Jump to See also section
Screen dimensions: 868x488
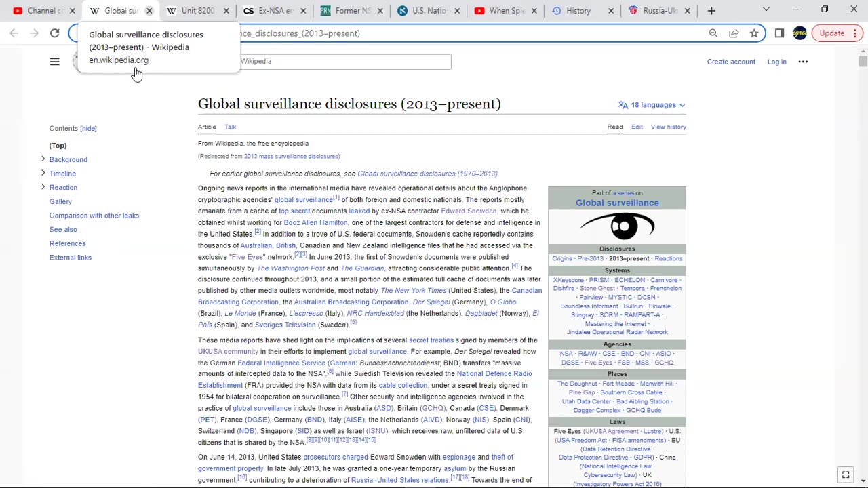pyautogui.click(x=63, y=230)
